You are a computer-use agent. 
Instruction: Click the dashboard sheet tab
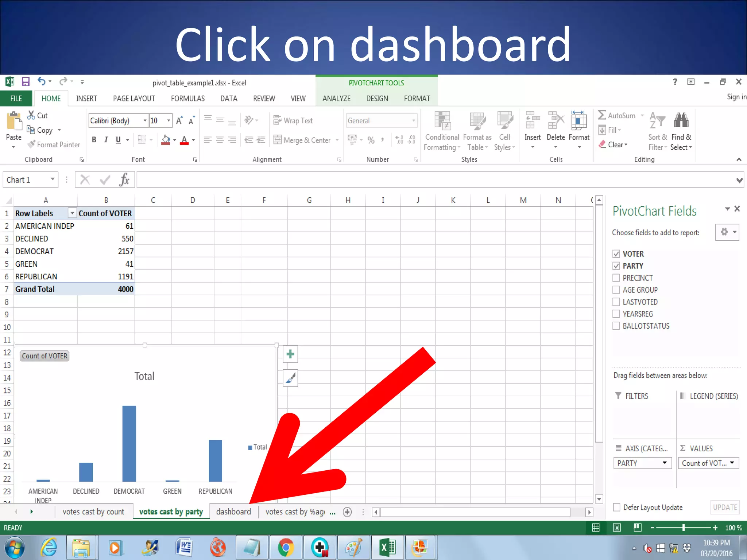[233, 512]
